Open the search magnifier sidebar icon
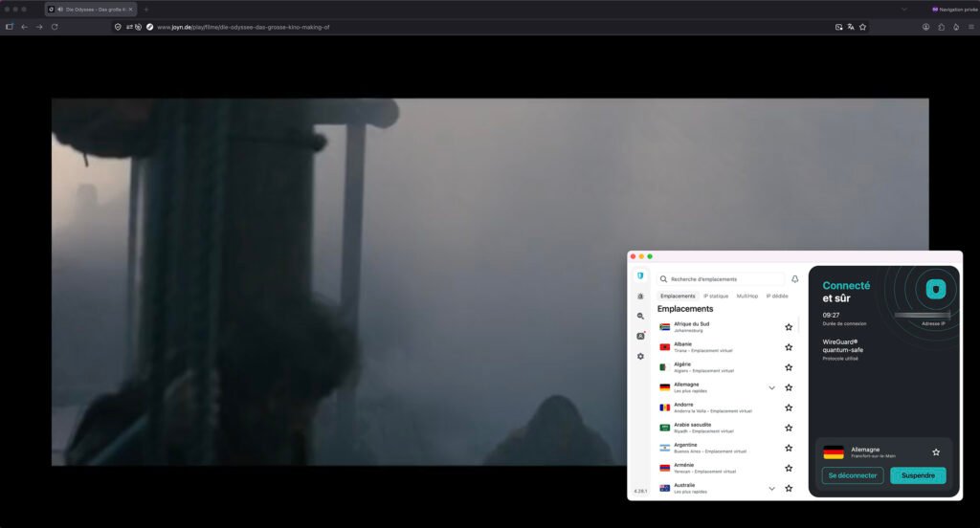The image size is (980, 528). [x=640, y=317]
